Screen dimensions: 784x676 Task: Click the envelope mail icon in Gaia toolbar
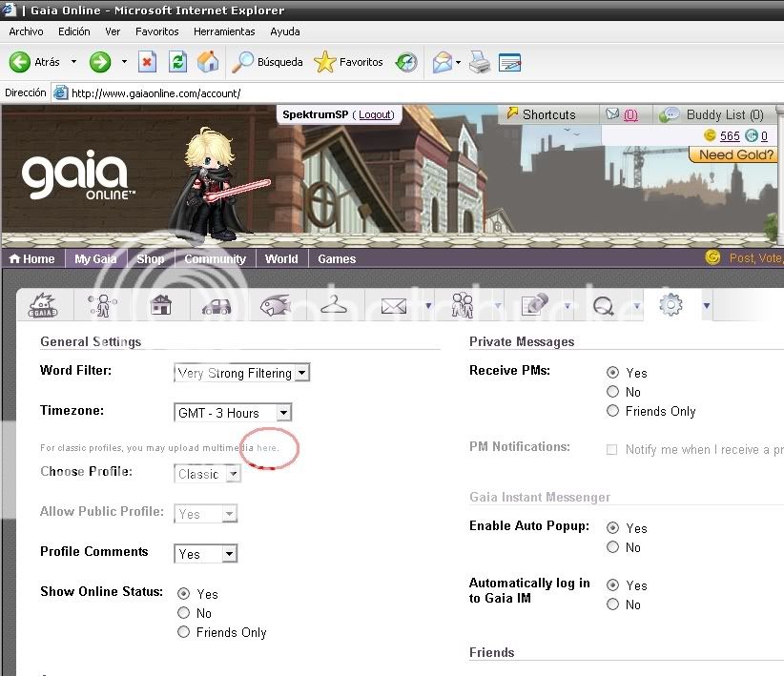point(393,306)
